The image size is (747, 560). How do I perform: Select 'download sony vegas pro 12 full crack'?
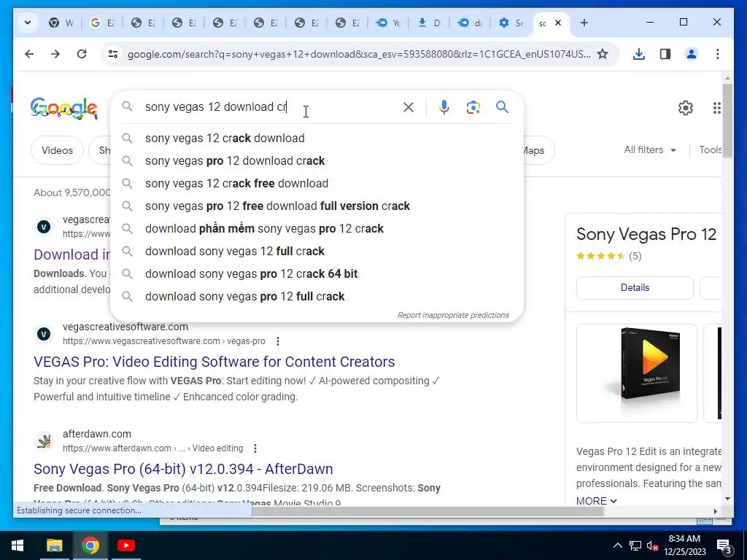[x=317, y=297]
